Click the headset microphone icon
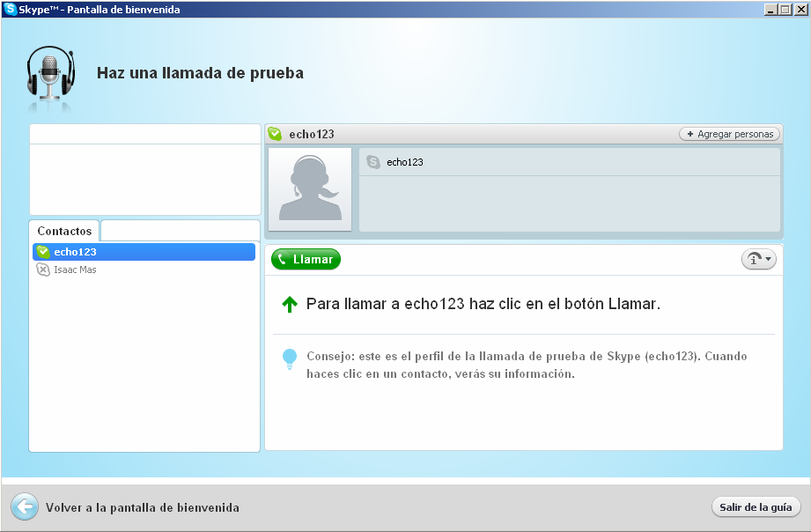The width and height of the screenshot is (811, 532). 50,73
